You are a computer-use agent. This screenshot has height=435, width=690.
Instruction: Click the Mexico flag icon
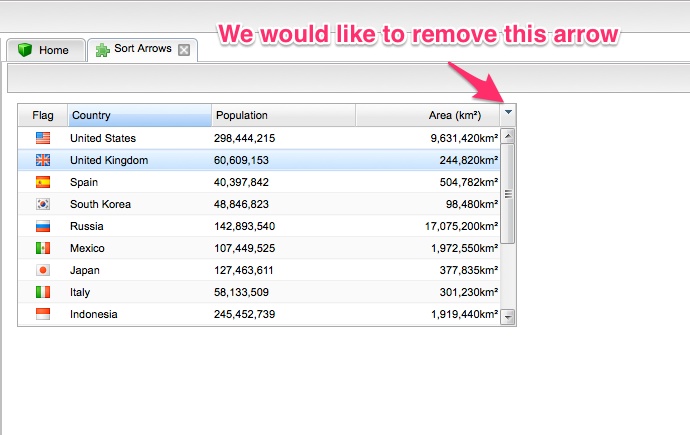(x=43, y=248)
